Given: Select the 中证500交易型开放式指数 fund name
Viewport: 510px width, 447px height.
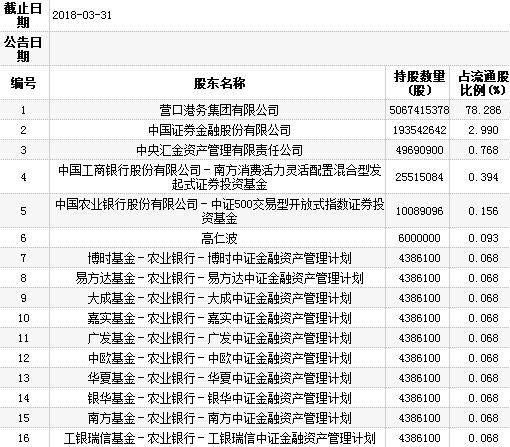Looking at the screenshot, I should 219,211.
